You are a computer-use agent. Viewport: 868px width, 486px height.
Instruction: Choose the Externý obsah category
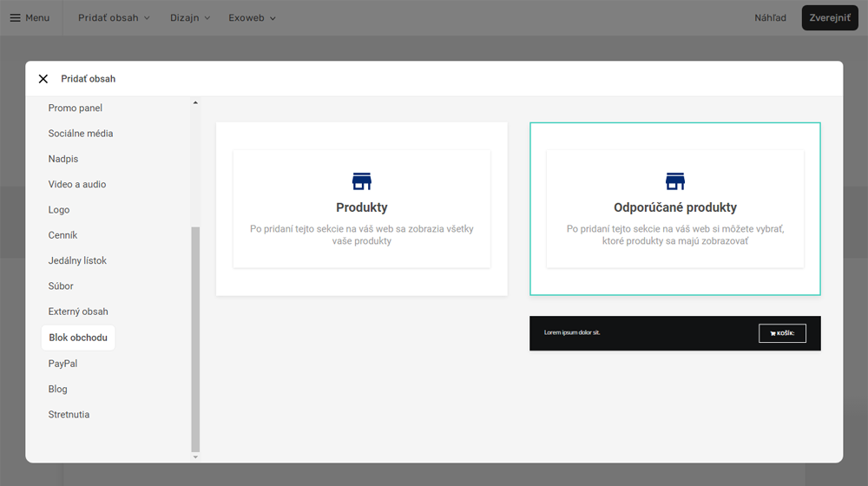[x=78, y=312]
